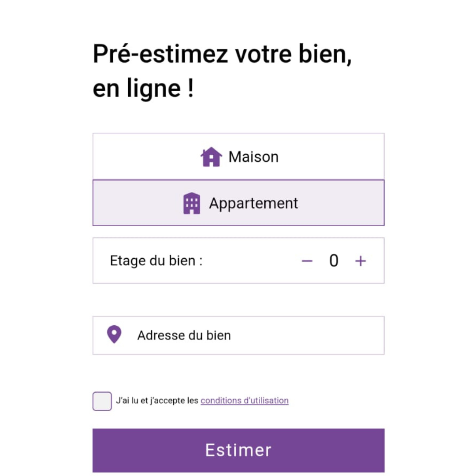Click the floor value 0
This screenshot has width=476, height=476.
pyautogui.click(x=334, y=261)
